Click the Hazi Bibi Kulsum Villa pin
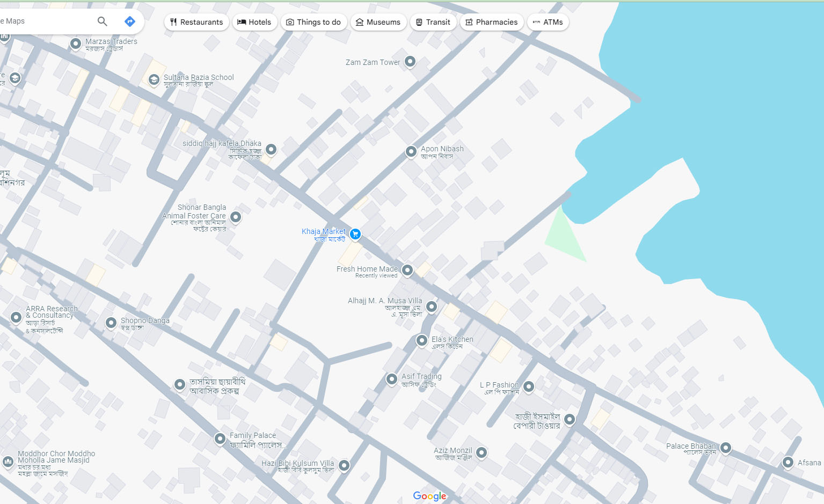 tap(344, 465)
